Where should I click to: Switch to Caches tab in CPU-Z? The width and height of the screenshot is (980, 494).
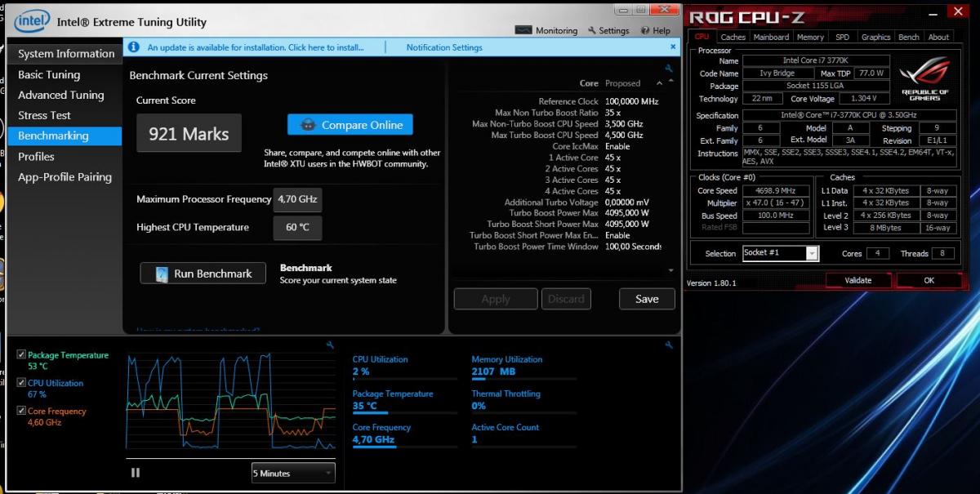[733, 37]
